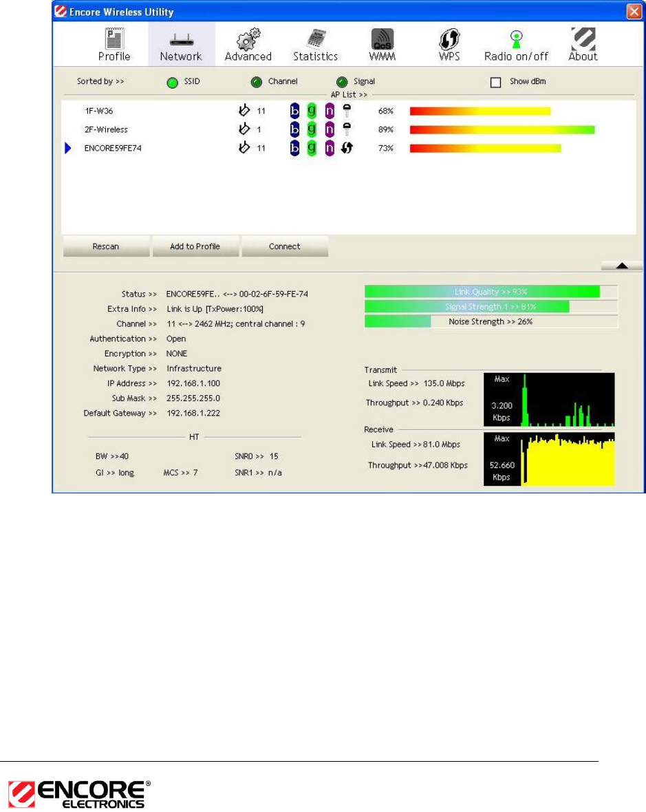Select the 2F-Wireless network row
The width and height of the screenshot is (646, 812).
(348, 129)
